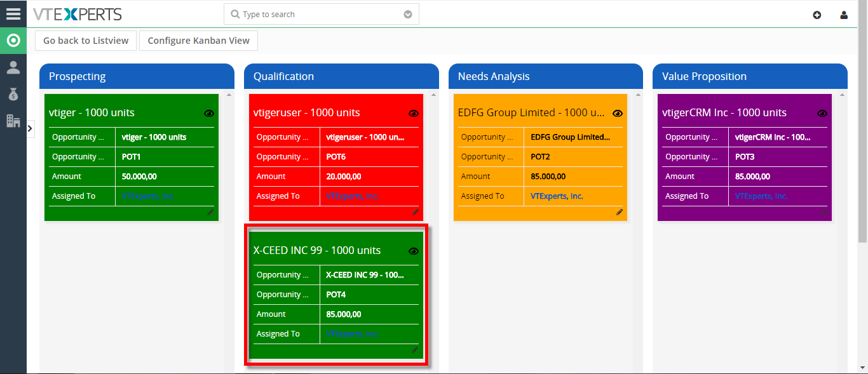The width and height of the screenshot is (868, 374).
Task: Edit vtiger - 1000 units card with pencil
Action: point(210,212)
